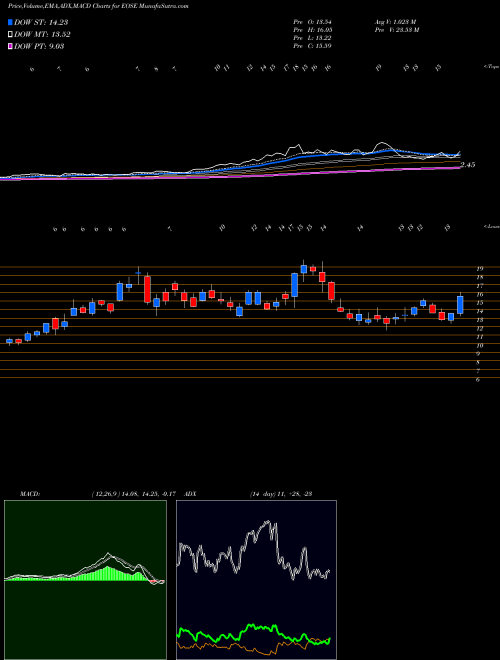The height and width of the screenshot is (660, 500).
Task: Click the 'ADX' panel label
Action: coord(191,494)
